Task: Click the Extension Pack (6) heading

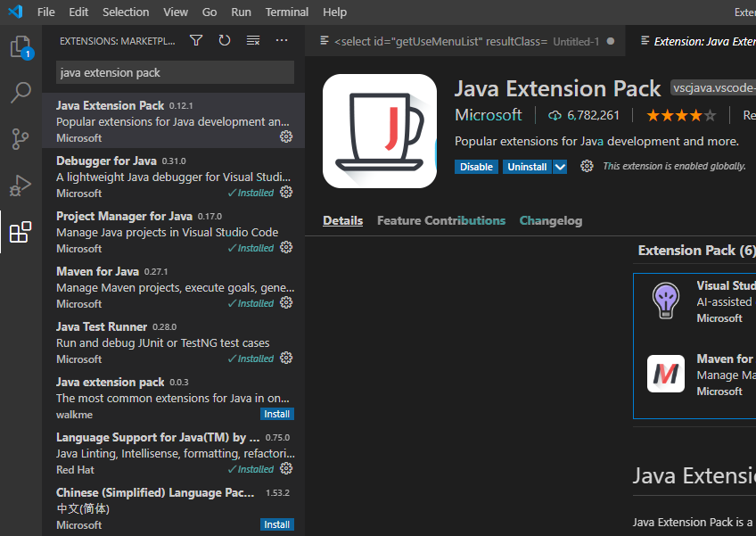Action: coord(696,251)
